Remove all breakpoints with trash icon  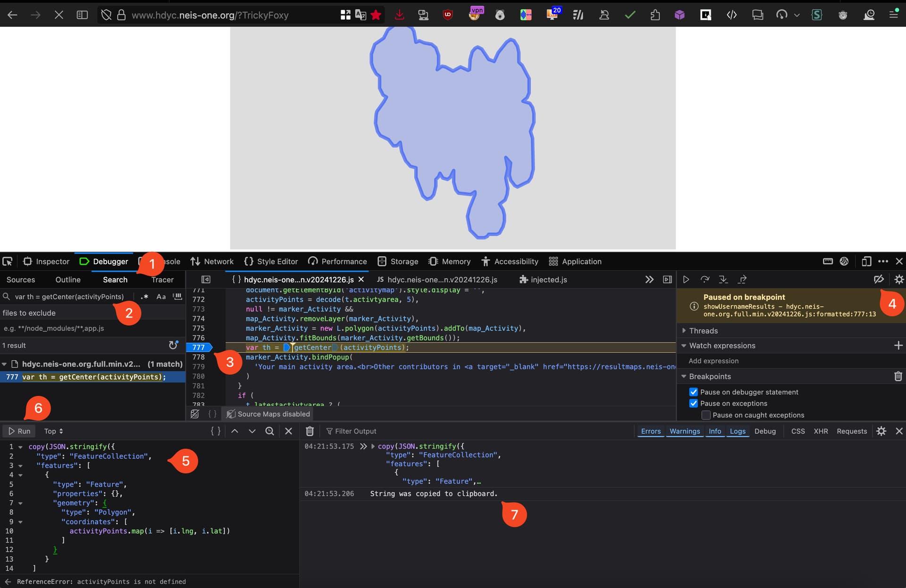(x=898, y=376)
